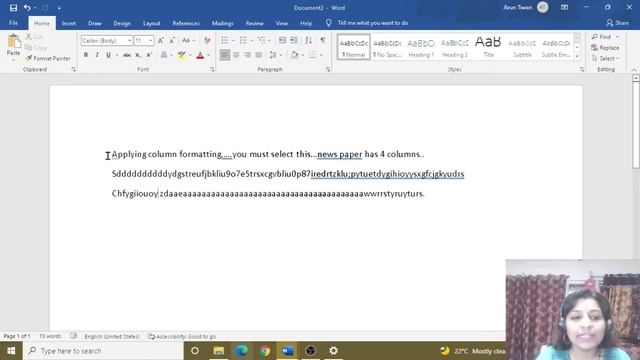Open Font dialog launcher
The image size is (640, 360).
click(212, 70)
